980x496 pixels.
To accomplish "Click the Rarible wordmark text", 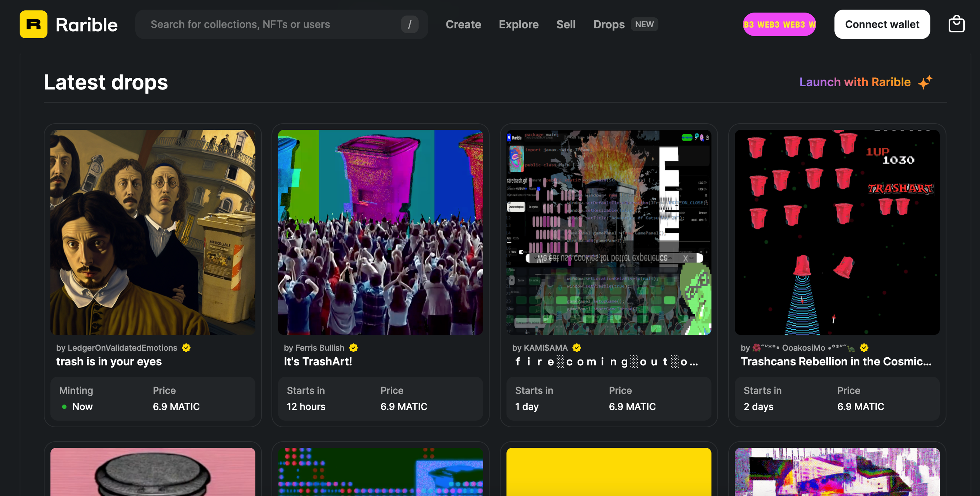I will 86,25.
